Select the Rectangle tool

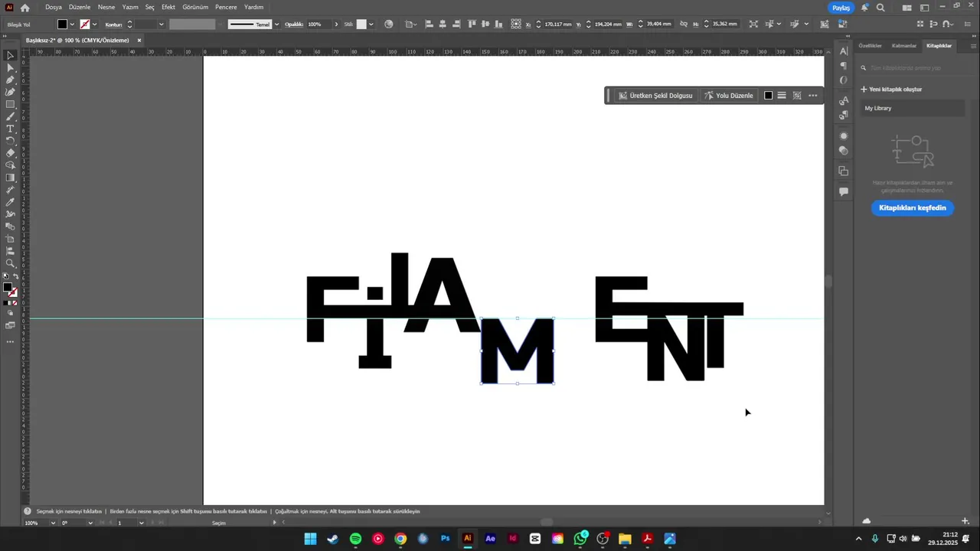10,104
